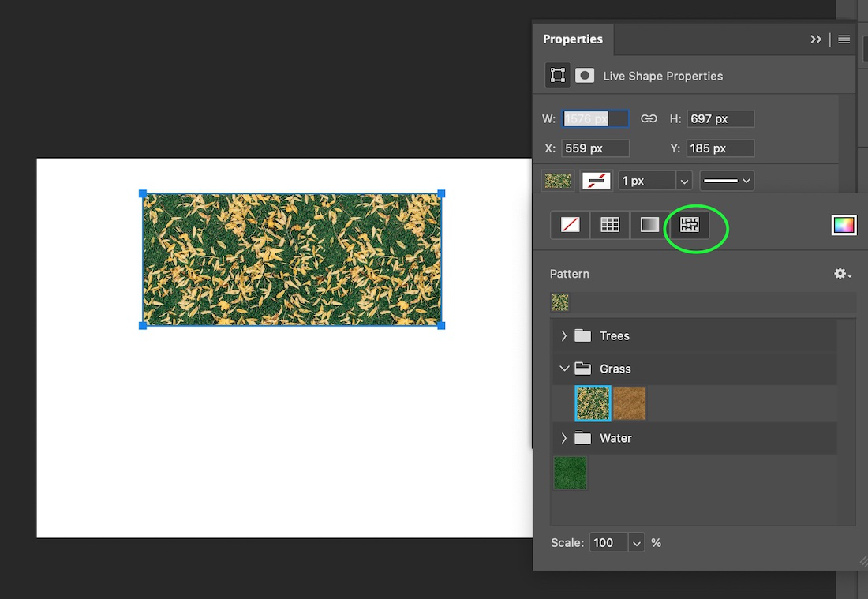Viewport: 868px width, 599px height.
Task: Select the brown dry grass pattern thumbnail
Action: 630,403
